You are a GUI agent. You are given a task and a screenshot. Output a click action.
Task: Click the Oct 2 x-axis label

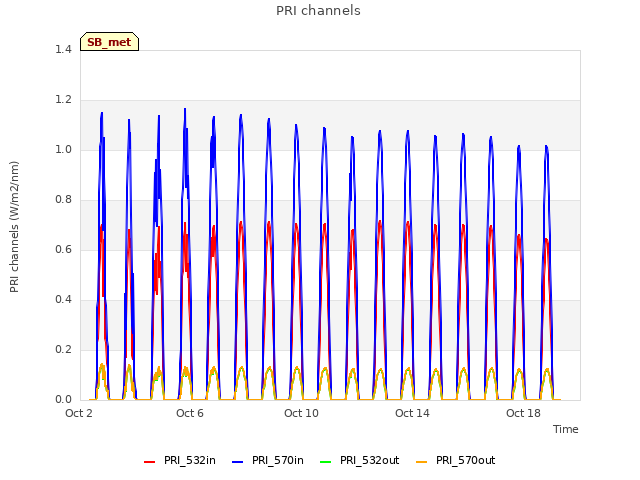tap(79, 413)
